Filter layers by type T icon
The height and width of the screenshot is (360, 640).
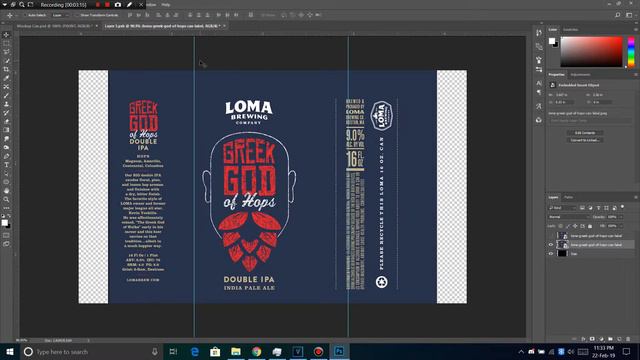pyautogui.click(x=598, y=208)
